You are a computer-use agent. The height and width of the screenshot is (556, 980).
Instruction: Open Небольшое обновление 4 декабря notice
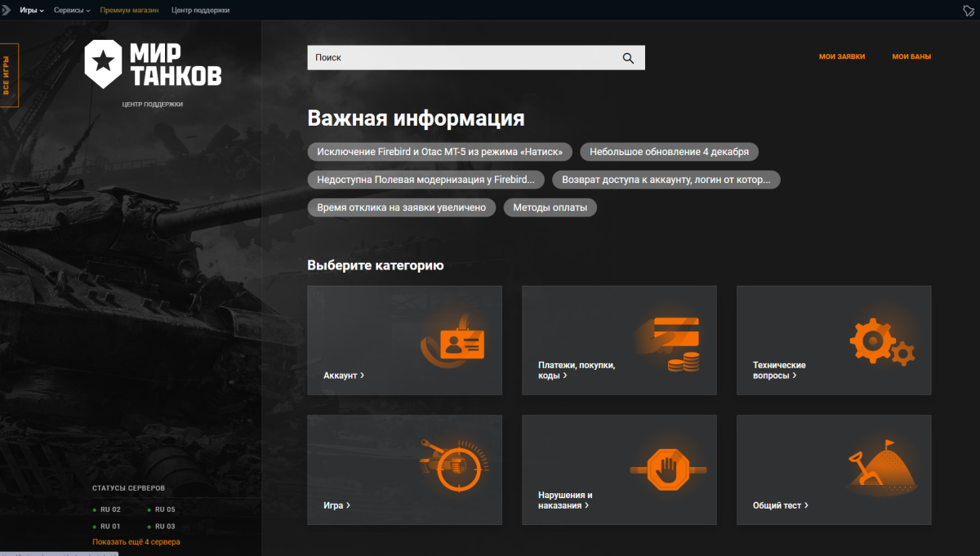click(x=669, y=152)
